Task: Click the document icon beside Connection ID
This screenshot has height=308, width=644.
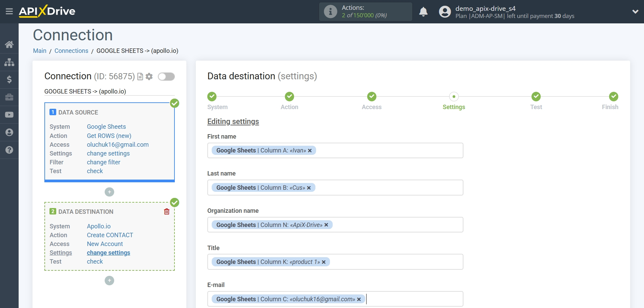Action: point(140,77)
